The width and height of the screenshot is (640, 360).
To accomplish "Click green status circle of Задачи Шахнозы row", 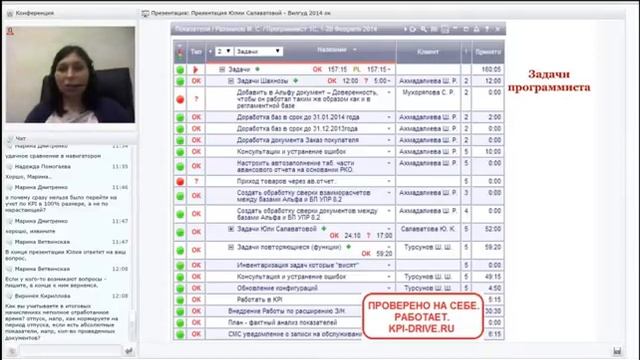I will click(180, 81).
